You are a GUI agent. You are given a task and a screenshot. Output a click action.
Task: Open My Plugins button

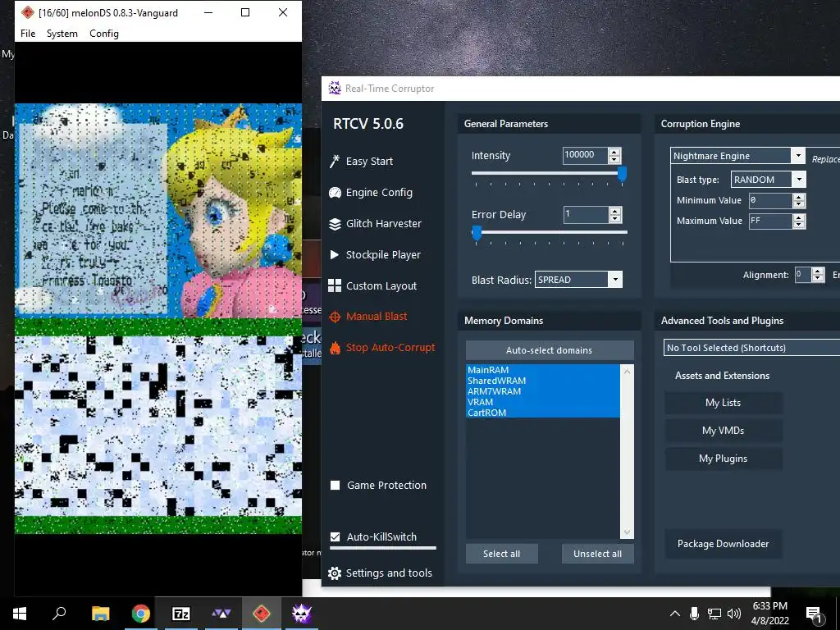tap(724, 459)
